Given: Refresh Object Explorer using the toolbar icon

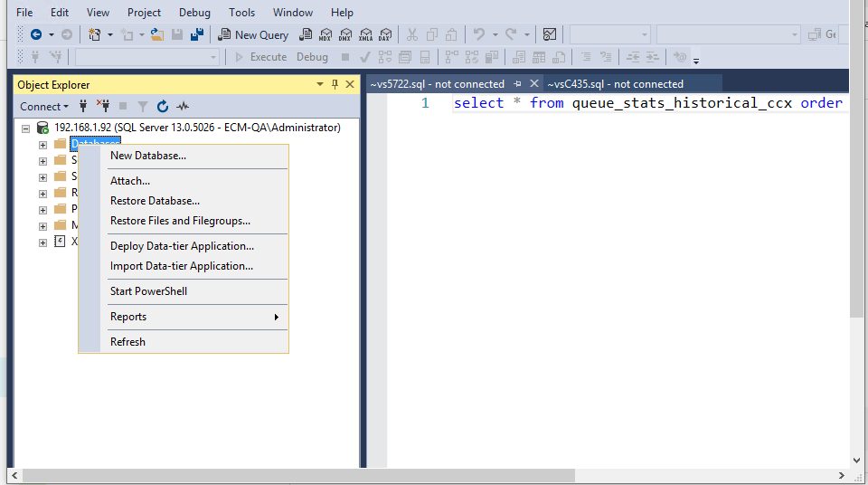Looking at the screenshot, I should pyautogui.click(x=163, y=107).
